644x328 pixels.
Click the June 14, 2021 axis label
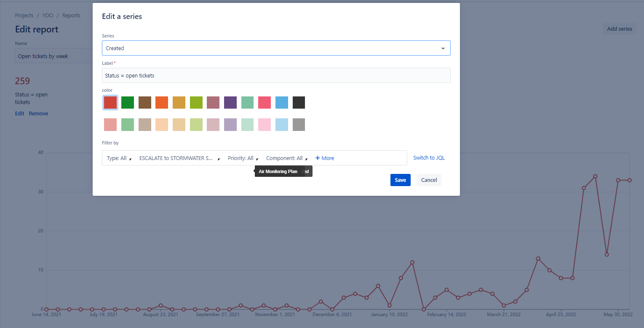46,315
